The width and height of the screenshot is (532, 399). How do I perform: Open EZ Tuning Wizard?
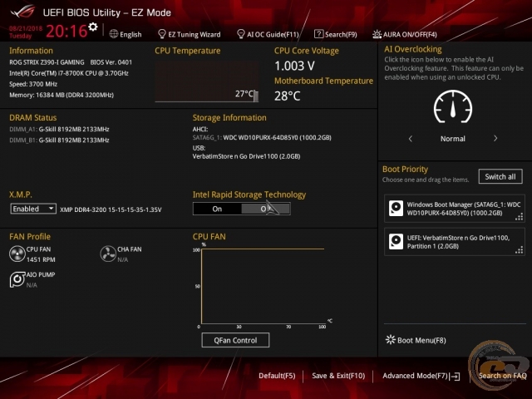click(x=194, y=34)
